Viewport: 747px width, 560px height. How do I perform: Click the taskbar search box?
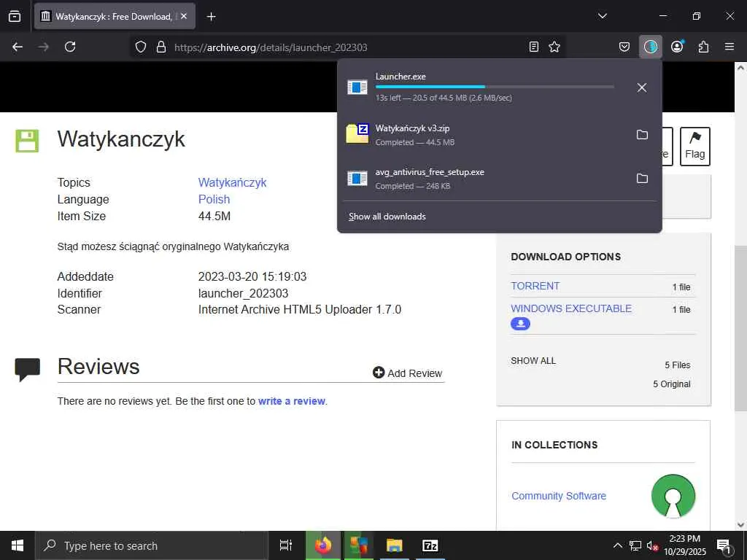pos(152,545)
